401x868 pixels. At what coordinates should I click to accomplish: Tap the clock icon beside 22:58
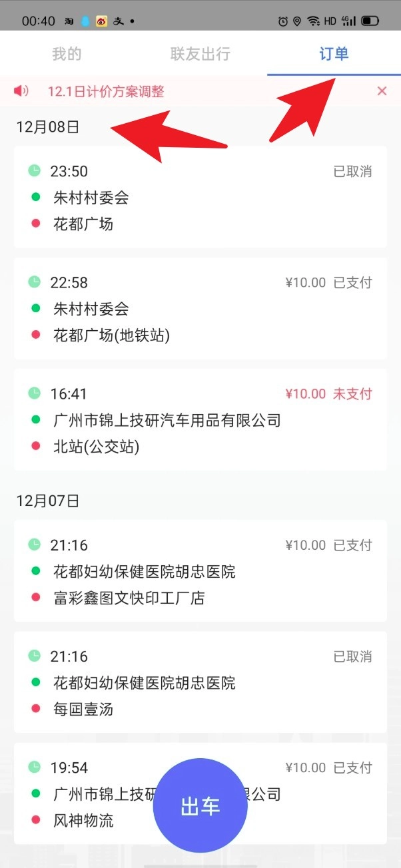35,282
